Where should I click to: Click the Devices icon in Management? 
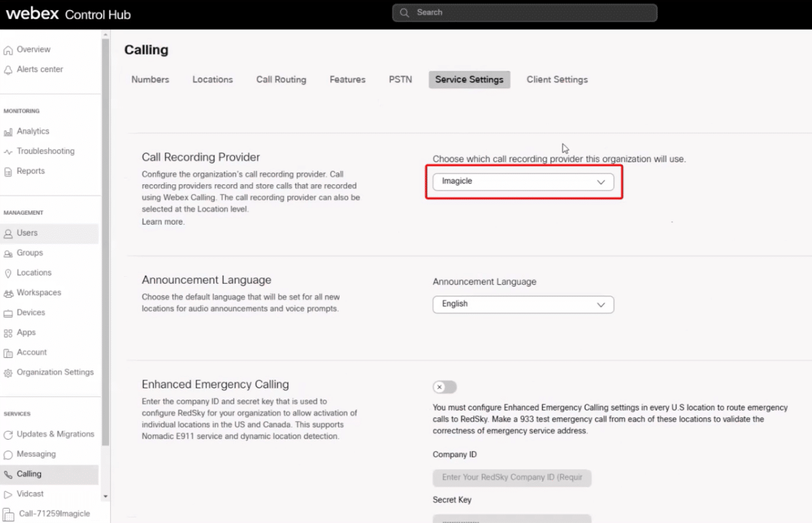8,313
